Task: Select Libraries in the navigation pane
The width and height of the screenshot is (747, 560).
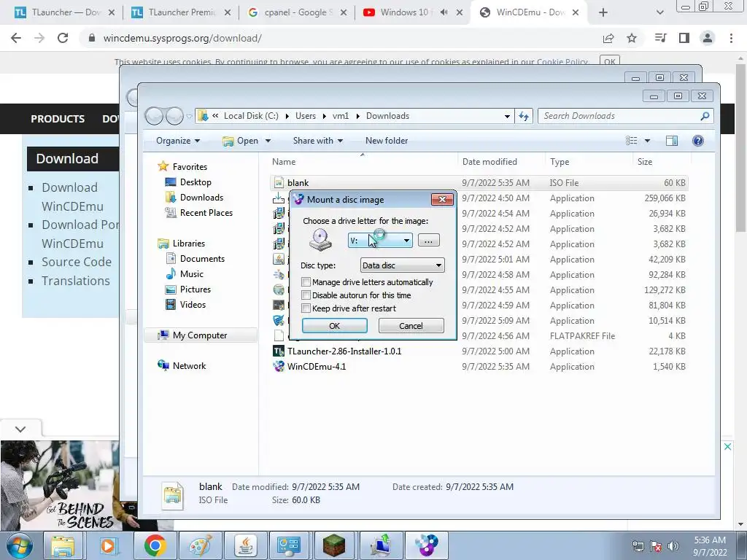Action: pos(189,244)
